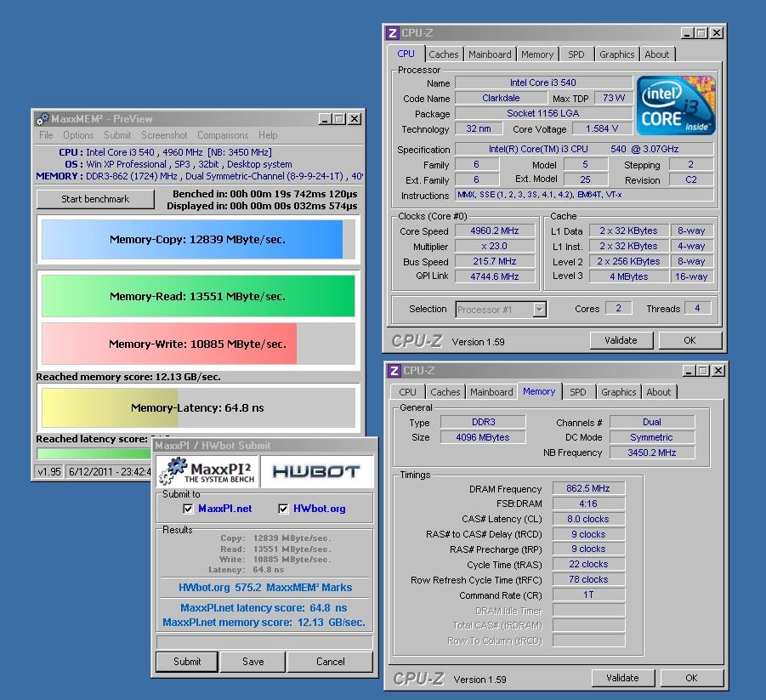Click the MaxxPI.net link label
766x700 pixels.
(224, 509)
